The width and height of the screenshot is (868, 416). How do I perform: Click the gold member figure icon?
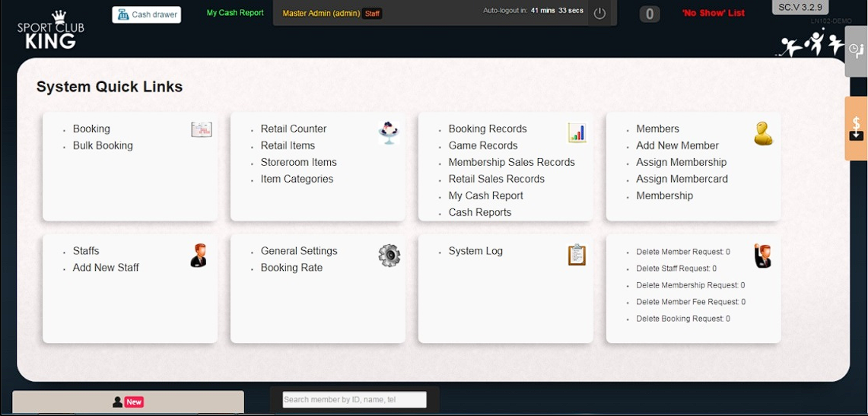tap(763, 133)
